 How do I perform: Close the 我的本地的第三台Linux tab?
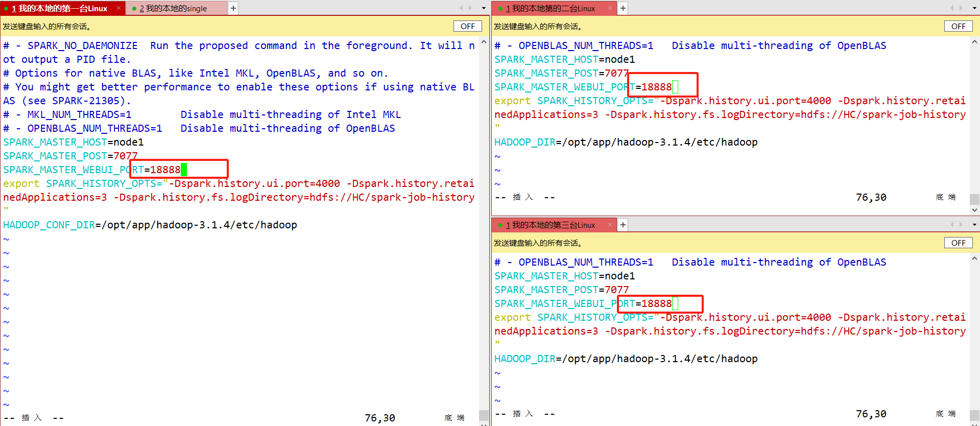coord(610,225)
